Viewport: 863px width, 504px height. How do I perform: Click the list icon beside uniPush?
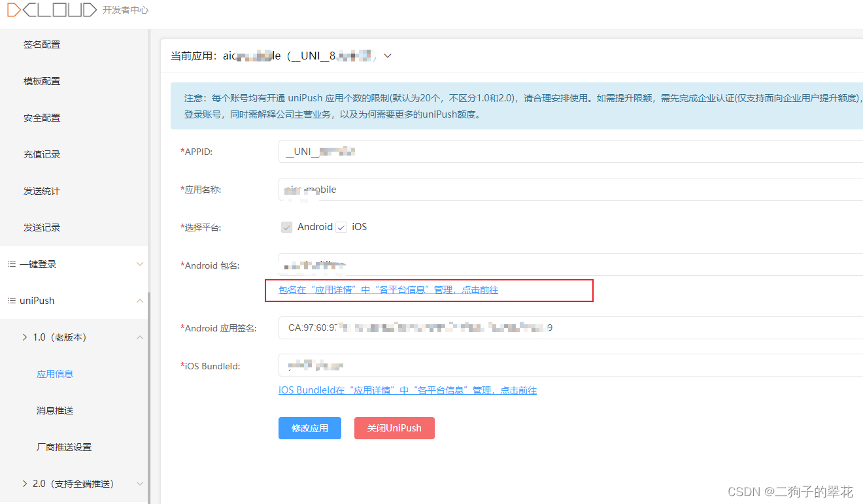(11, 301)
